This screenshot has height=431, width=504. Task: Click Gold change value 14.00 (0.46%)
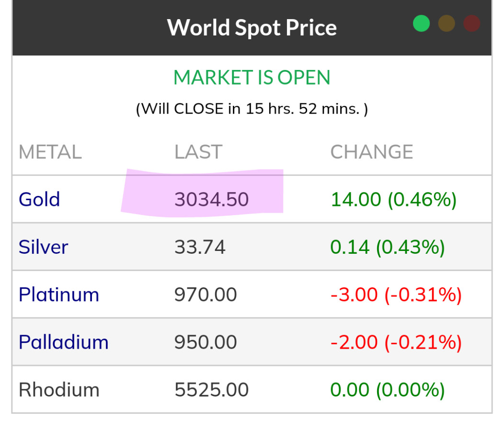click(x=393, y=199)
